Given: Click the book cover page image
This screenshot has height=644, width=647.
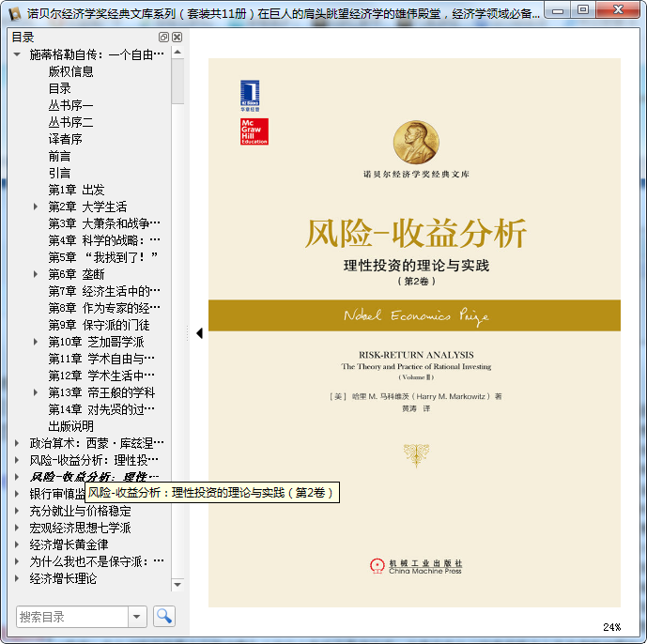Looking at the screenshot, I should point(414,332).
